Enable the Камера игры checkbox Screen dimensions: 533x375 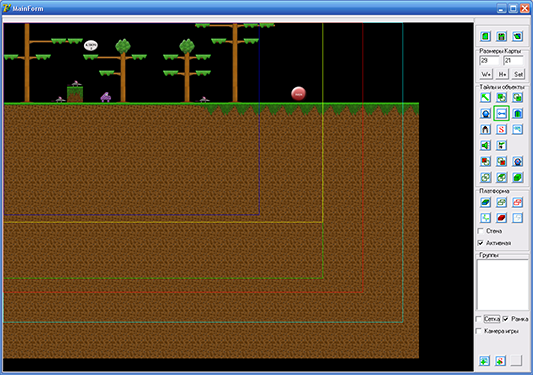(x=479, y=331)
